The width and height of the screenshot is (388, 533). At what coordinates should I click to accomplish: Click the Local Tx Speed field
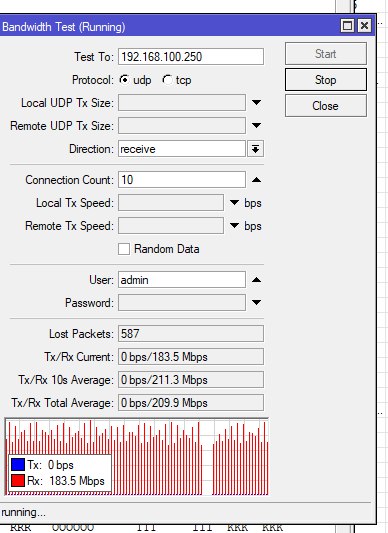pyautogui.click(x=171, y=203)
